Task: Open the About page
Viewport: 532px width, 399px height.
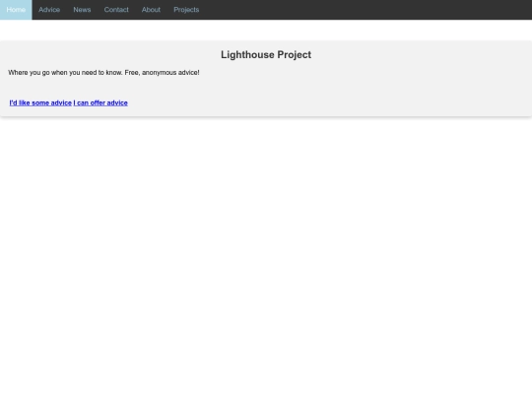Action: (151, 10)
